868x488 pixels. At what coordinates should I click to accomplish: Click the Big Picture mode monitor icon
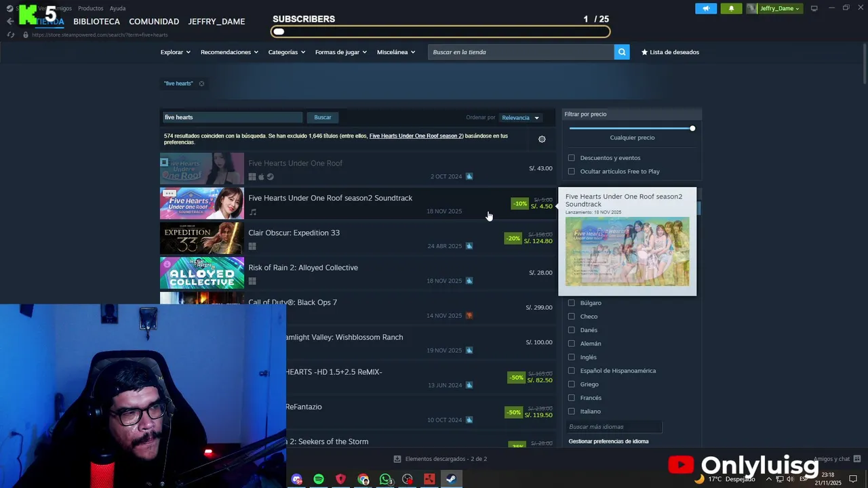click(x=814, y=8)
